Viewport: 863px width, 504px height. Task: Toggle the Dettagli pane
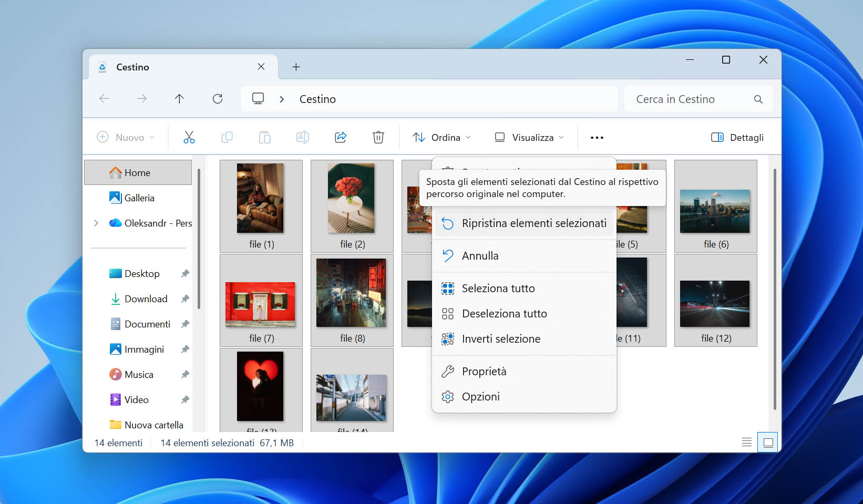[x=737, y=137]
